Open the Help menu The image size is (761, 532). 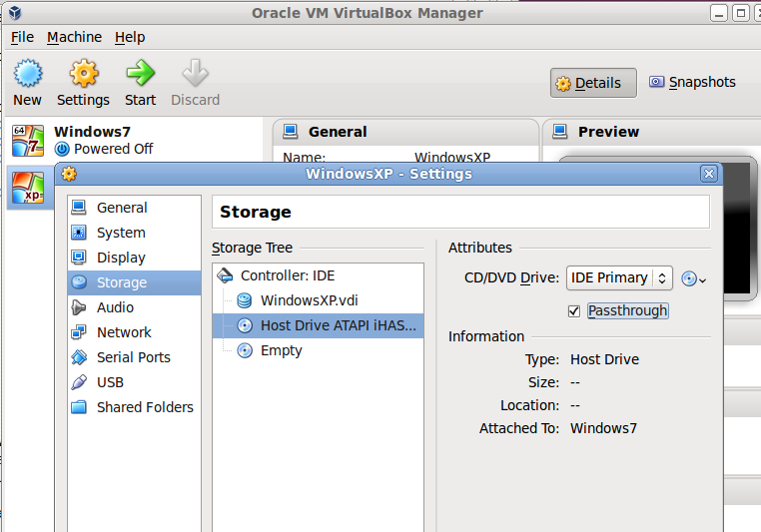coord(130,37)
